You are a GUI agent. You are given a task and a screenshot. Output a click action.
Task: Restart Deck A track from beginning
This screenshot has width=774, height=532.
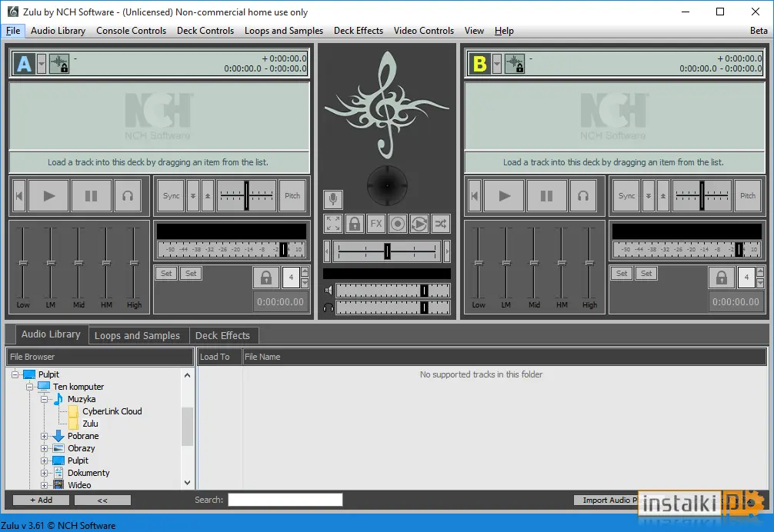pyautogui.click(x=18, y=196)
